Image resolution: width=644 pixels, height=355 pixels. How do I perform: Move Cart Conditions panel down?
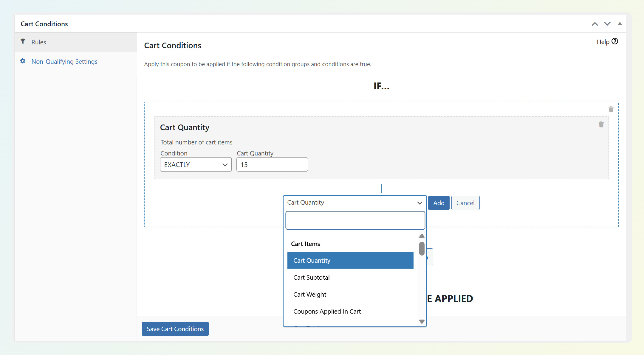point(607,24)
